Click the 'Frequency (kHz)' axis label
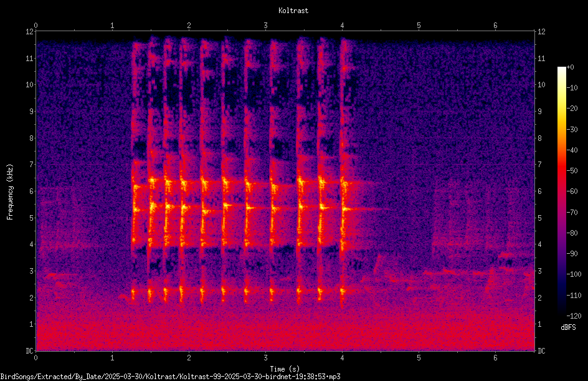 [x=10, y=191]
